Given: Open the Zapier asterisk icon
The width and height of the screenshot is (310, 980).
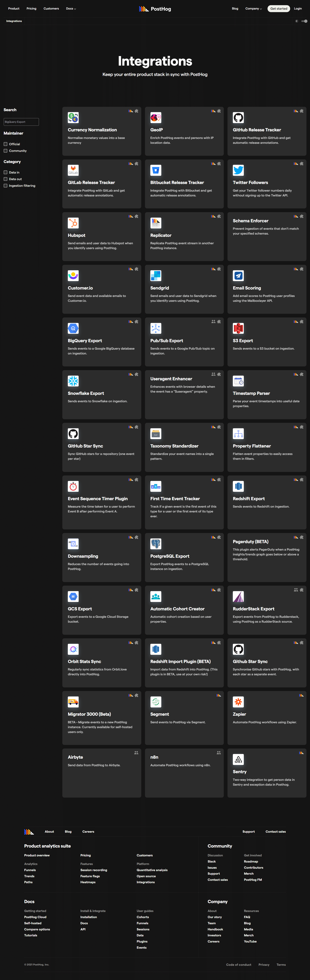Looking at the screenshot, I should [x=238, y=702].
